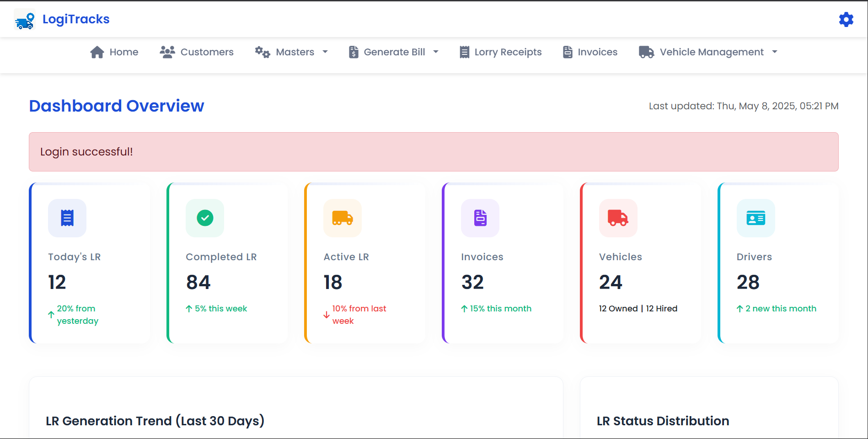868x439 pixels.
Task: Click the Vehicles card red truck icon
Action: (618, 218)
